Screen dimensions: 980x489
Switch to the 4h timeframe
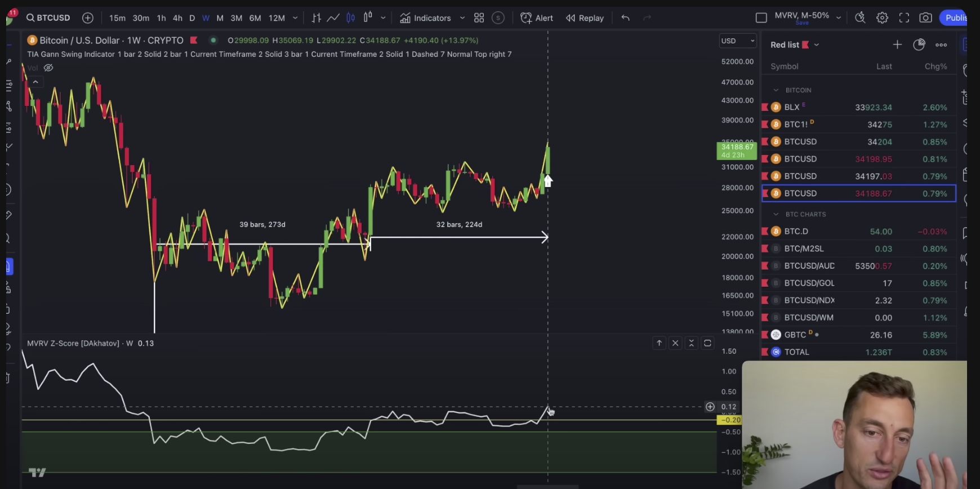tap(177, 18)
